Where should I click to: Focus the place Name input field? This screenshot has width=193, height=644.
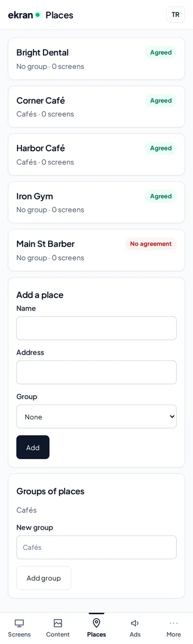(96, 328)
